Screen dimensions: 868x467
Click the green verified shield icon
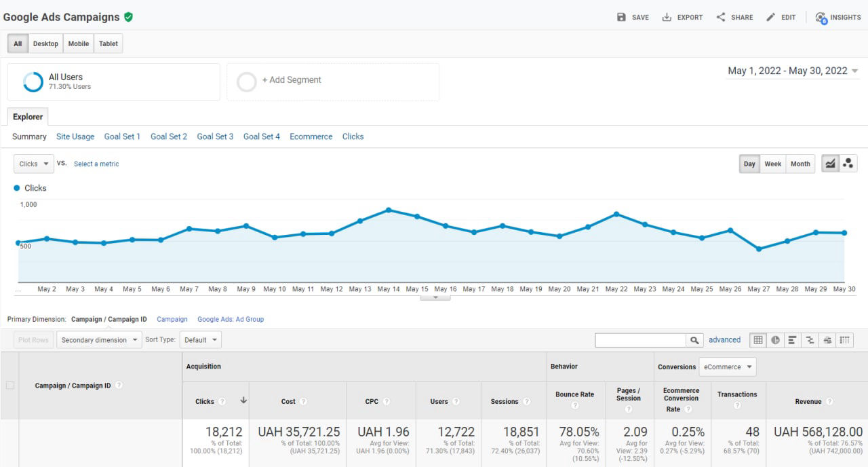point(128,17)
